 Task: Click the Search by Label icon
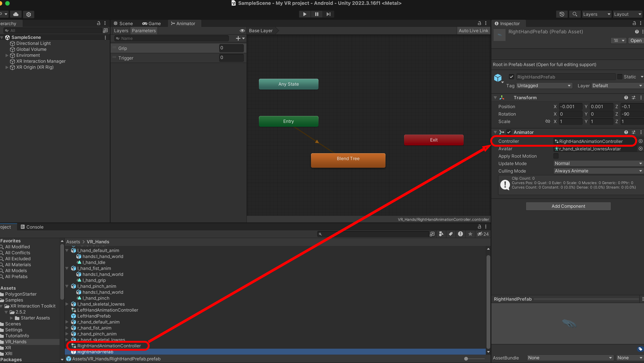pyautogui.click(x=451, y=234)
